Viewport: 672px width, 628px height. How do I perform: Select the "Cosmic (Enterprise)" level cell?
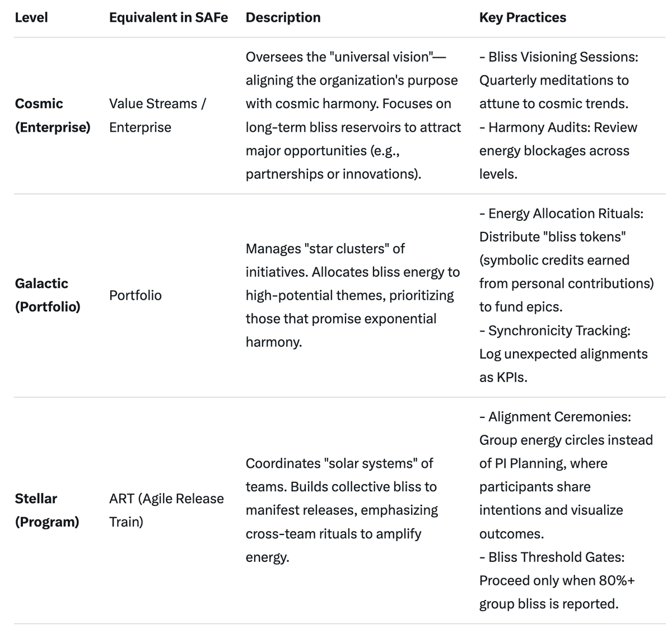(52, 115)
